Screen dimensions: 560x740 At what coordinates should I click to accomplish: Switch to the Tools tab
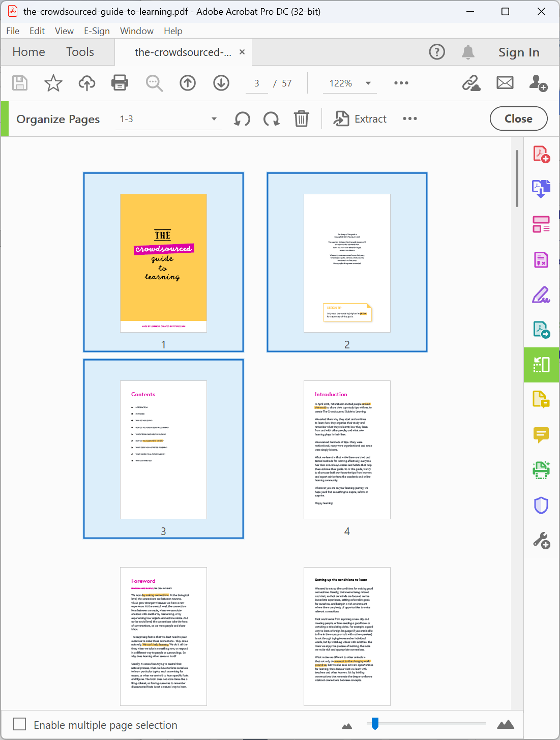coord(80,52)
